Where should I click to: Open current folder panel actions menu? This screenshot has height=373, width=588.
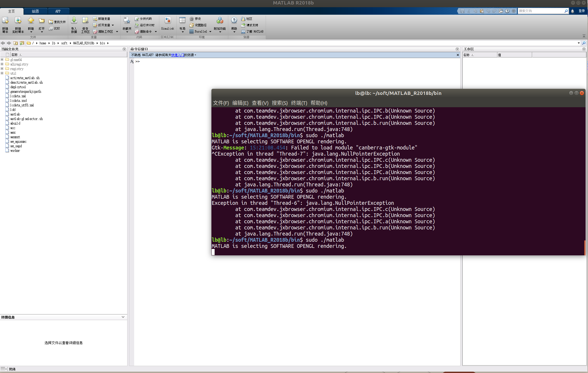[x=124, y=49]
